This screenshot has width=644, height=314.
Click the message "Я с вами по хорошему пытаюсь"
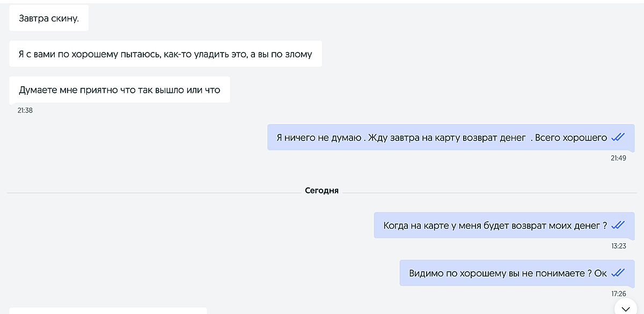(x=165, y=54)
